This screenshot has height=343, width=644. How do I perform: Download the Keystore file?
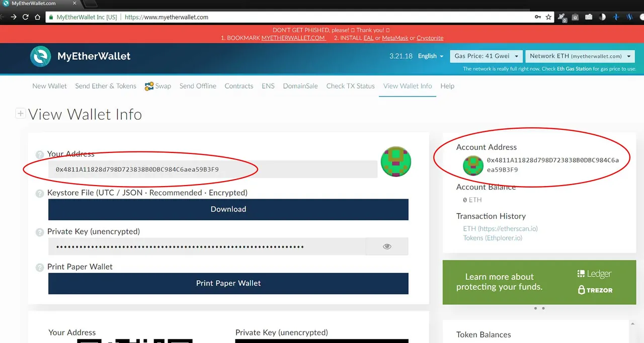[228, 209]
